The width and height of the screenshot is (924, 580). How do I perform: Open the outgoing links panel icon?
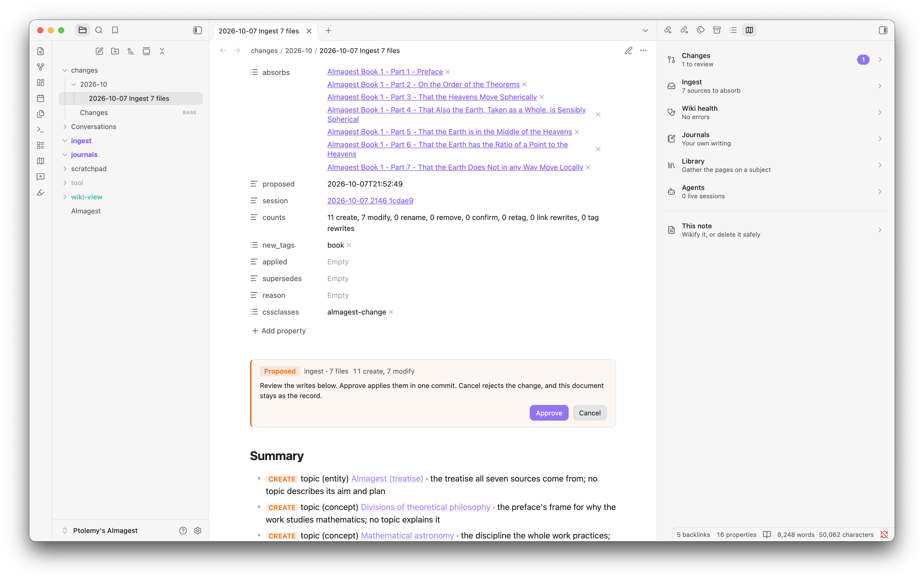pyautogui.click(x=684, y=30)
